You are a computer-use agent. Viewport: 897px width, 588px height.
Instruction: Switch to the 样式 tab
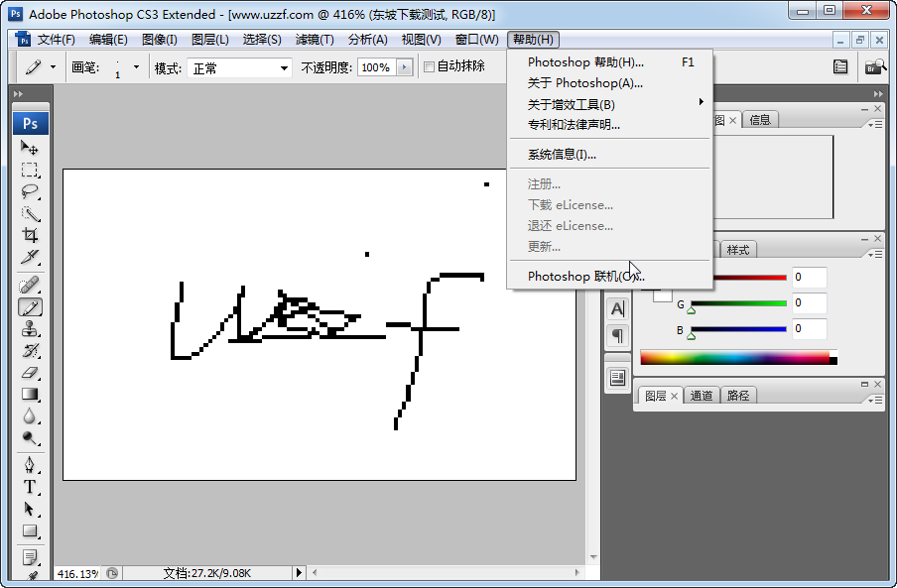(x=738, y=250)
